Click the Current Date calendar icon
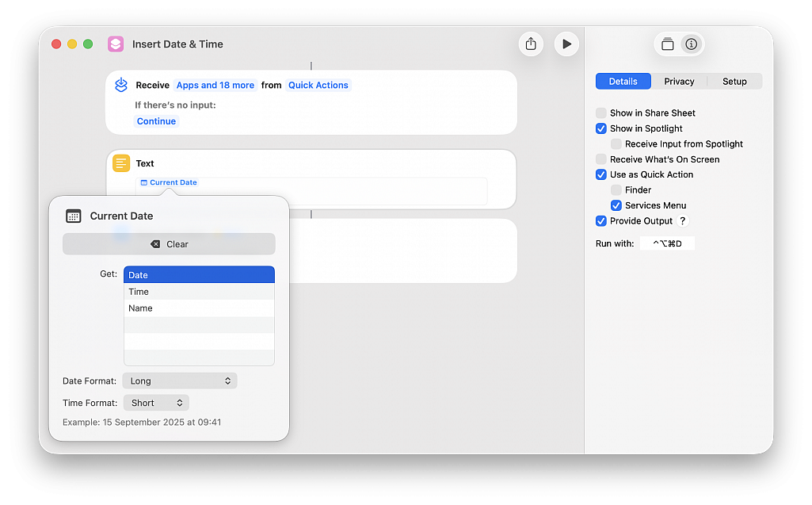Image resolution: width=812 pixels, height=505 pixels. tap(74, 216)
